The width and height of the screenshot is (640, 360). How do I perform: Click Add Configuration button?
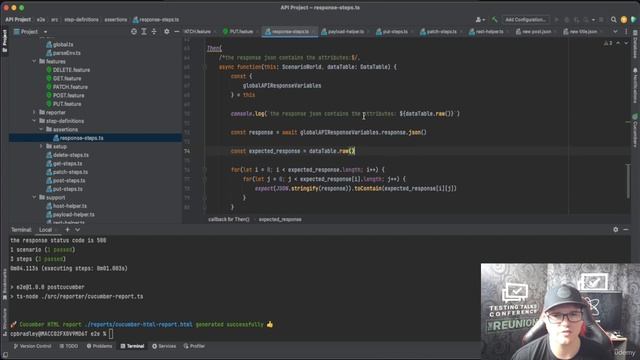525,20
